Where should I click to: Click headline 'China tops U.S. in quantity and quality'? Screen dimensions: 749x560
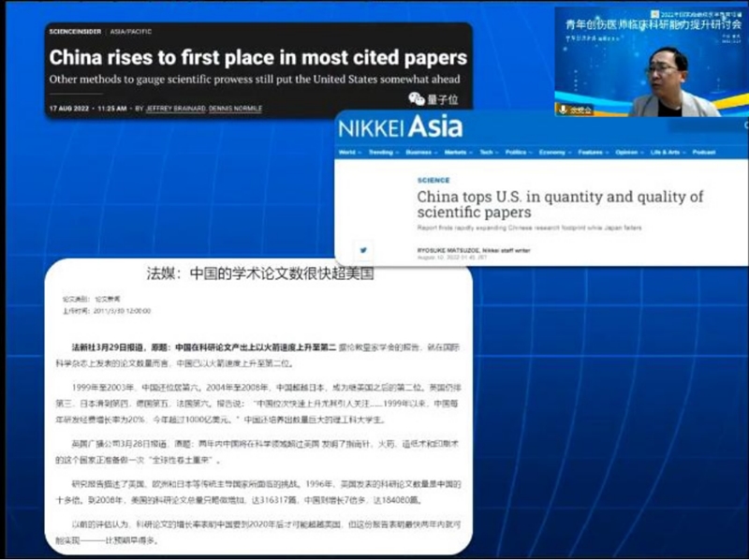coord(560,204)
